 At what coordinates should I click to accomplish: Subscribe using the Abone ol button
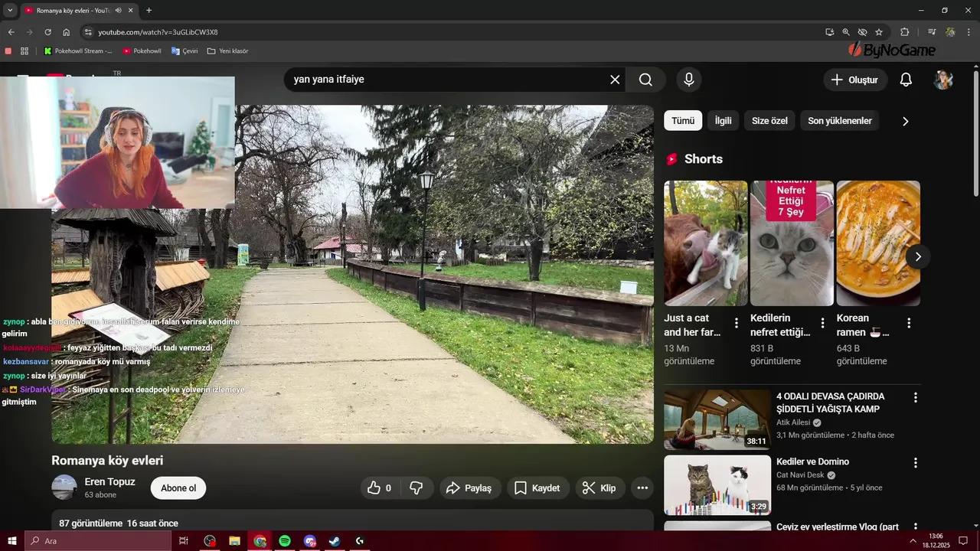pyautogui.click(x=178, y=488)
